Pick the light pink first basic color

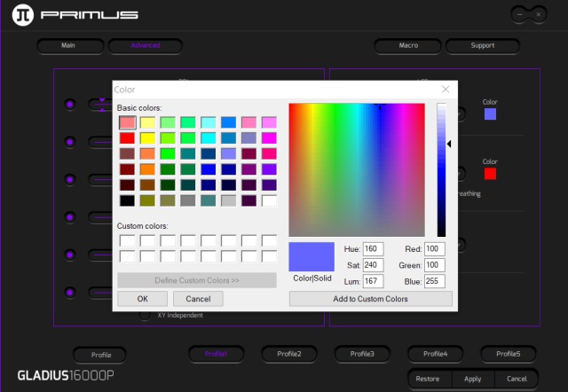(127, 122)
